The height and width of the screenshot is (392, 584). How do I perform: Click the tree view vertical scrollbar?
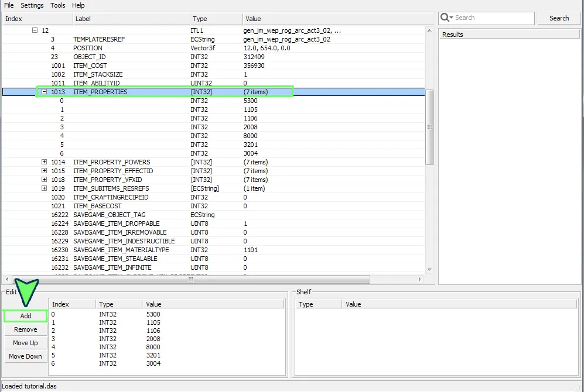429,126
